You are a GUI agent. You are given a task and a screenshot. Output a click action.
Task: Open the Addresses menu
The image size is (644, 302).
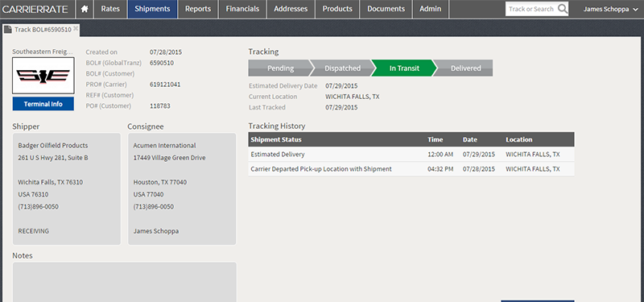pos(291,9)
